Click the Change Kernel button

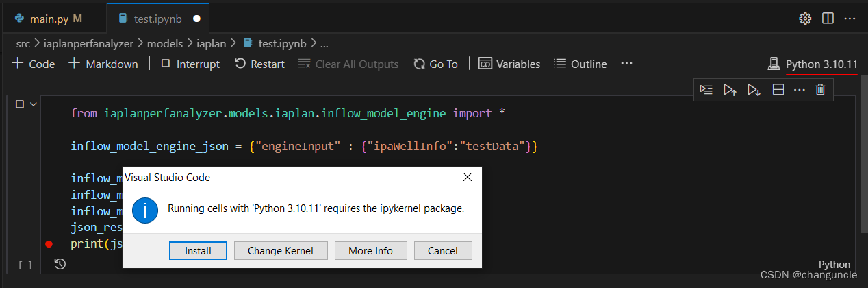[x=281, y=250]
